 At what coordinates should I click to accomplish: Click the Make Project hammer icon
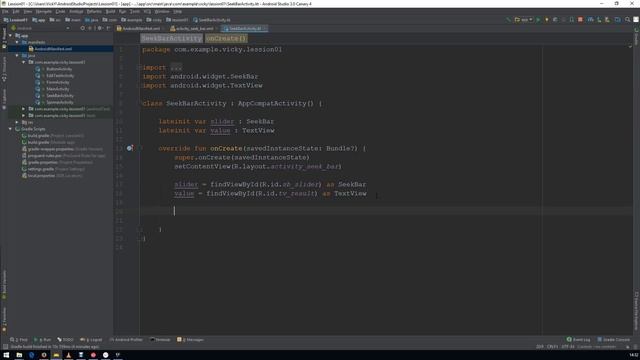pos(508,20)
